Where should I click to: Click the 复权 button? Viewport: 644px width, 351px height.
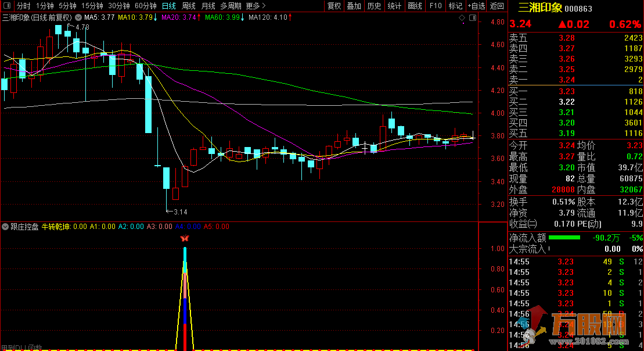tap(334, 6)
